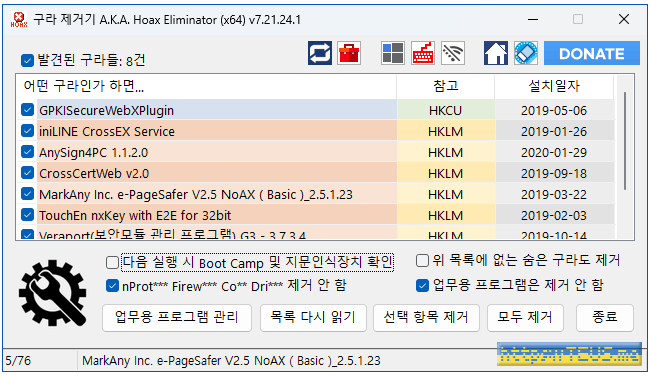Uncheck the CrossCertWeb v2.0 checkbox
The height and width of the screenshot is (376, 650).
click(x=27, y=173)
